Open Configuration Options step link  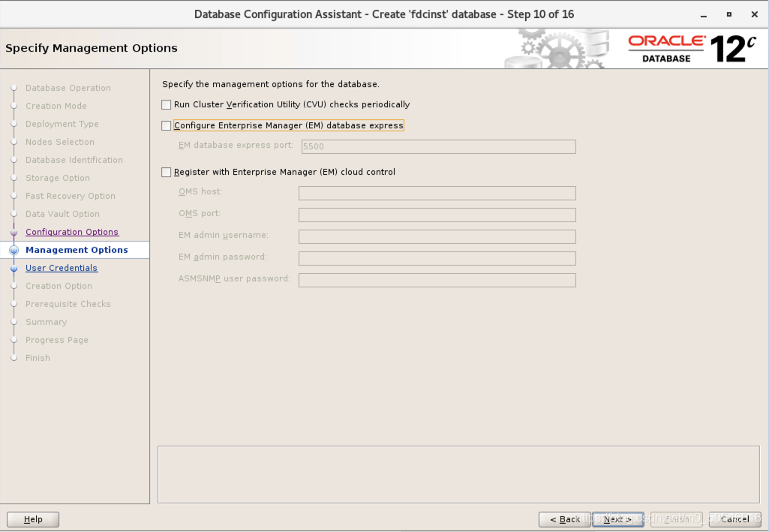pyautogui.click(x=72, y=232)
